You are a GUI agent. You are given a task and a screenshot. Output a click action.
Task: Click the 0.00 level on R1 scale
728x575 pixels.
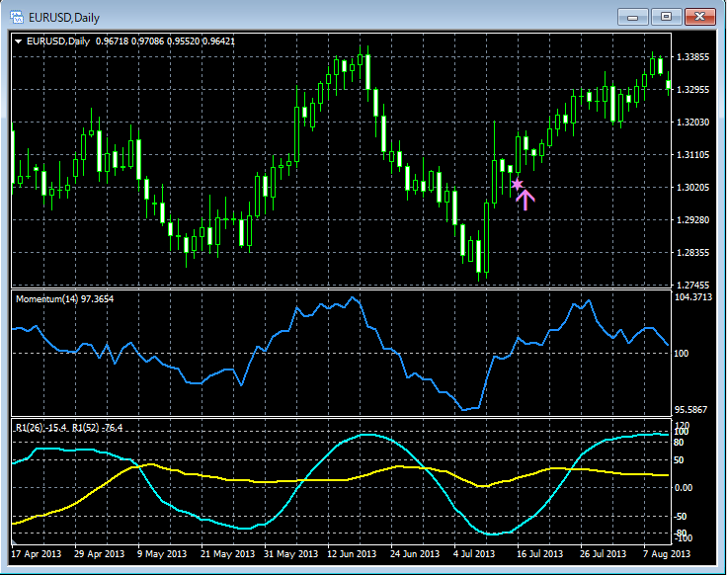pyautogui.click(x=686, y=487)
